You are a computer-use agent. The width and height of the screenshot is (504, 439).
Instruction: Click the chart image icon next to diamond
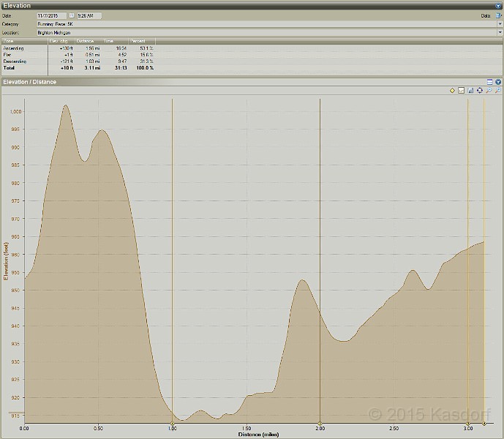pos(462,91)
